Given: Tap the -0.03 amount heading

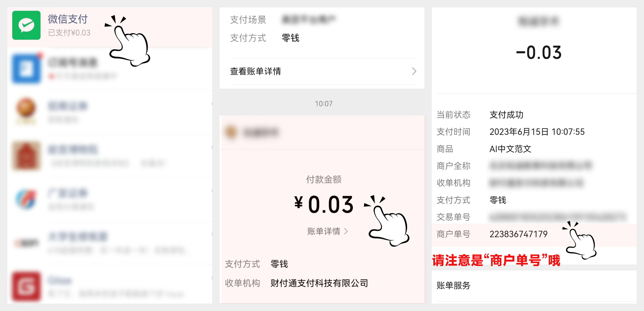Looking at the screenshot, I should (x=539, y=53).
